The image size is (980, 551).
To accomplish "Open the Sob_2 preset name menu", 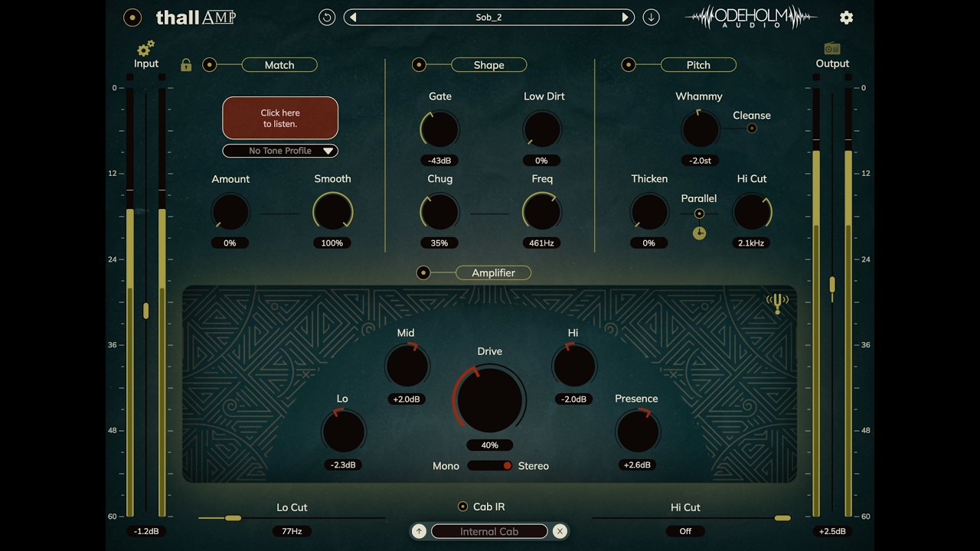I will 488,17.
